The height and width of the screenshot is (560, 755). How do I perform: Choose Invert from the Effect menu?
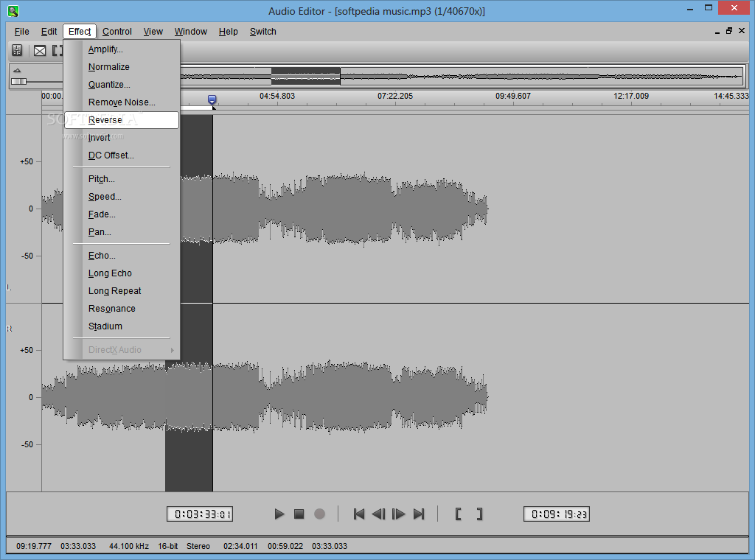tap(122, 138)
